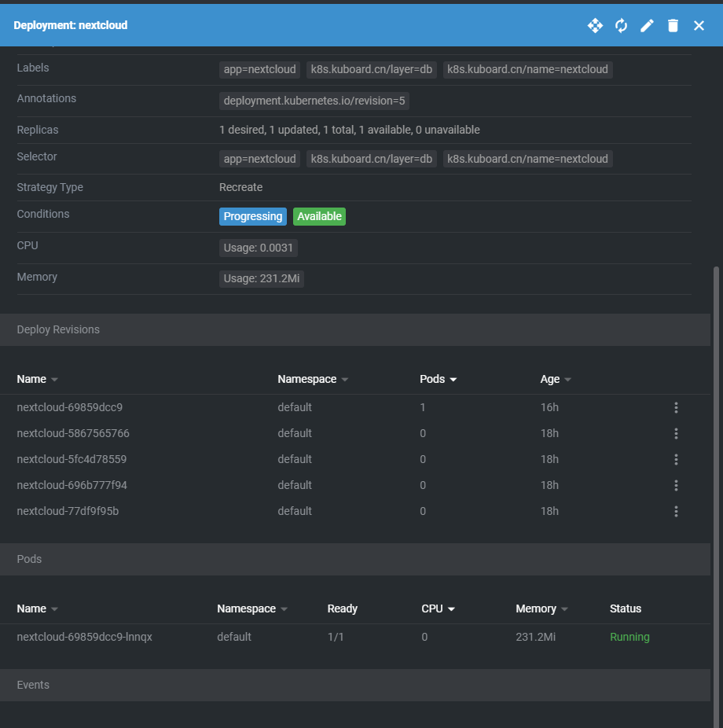
Task: Refresh the nextcloud deployment view
Action: (x=621, y=25)
